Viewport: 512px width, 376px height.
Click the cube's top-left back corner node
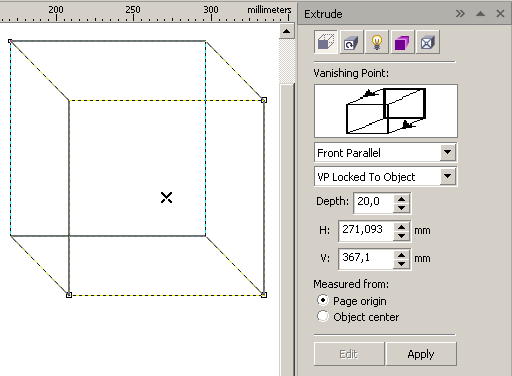pyautogui.click(x=10, y=41)
